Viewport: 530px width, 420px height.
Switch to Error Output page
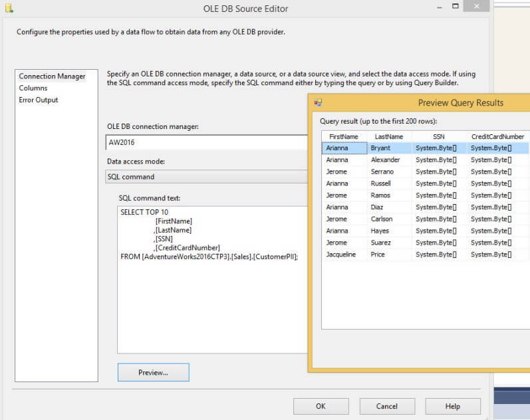[39, 100]
